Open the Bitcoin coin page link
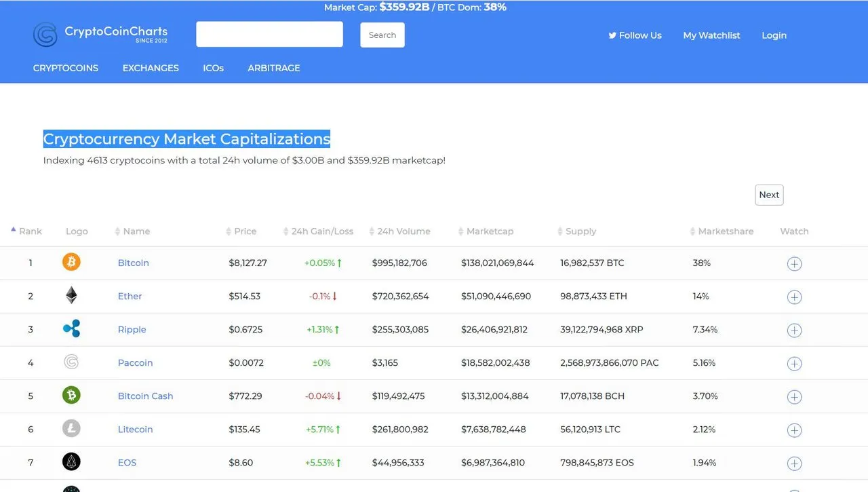The image size is (868, 492). pos(134,263)
